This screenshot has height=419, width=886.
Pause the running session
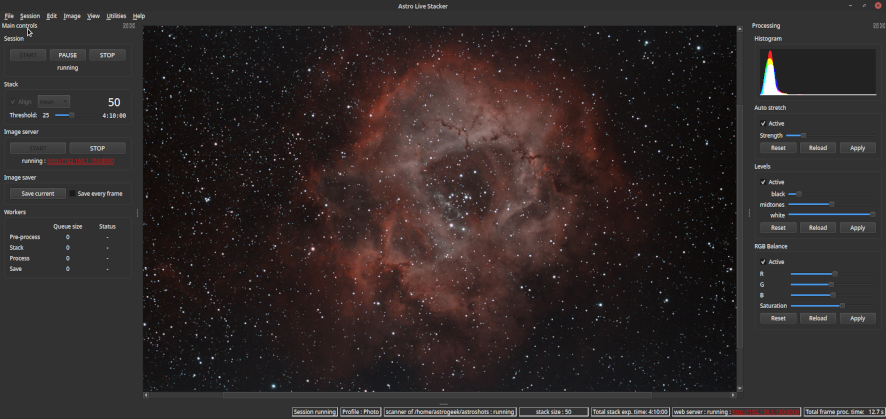(x=67, y=55)
